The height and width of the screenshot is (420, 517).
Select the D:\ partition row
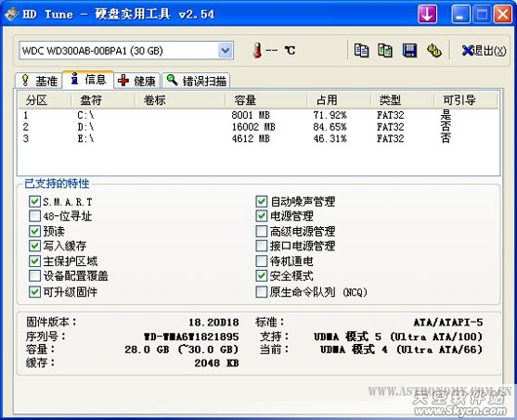258,127
